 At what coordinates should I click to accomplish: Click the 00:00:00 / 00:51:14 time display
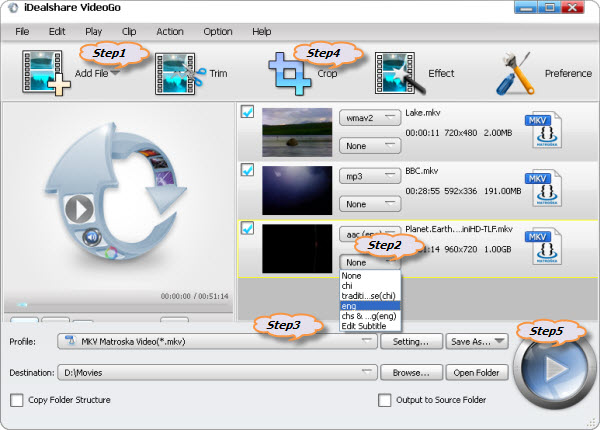194,296
